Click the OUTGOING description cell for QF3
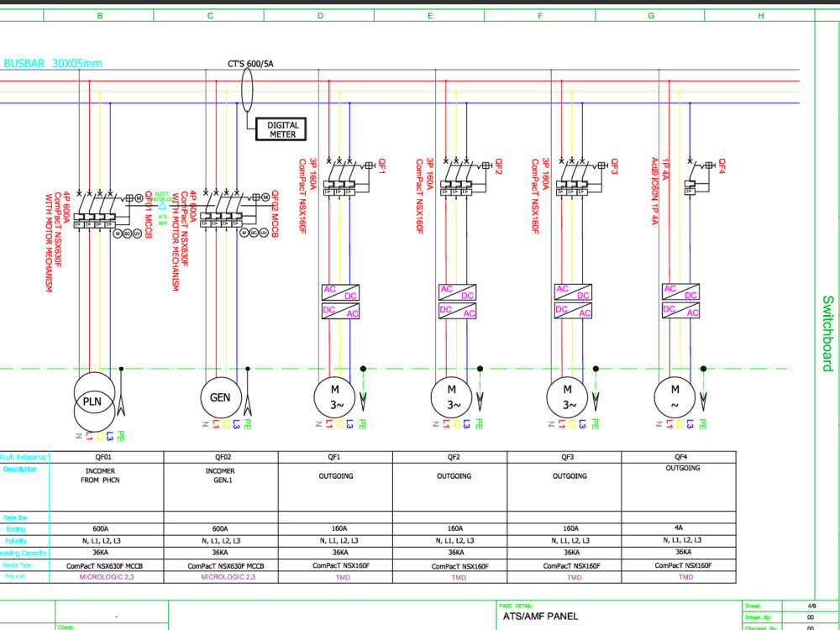The height and width of the screenshot is (630, 840). pos(564,487)
